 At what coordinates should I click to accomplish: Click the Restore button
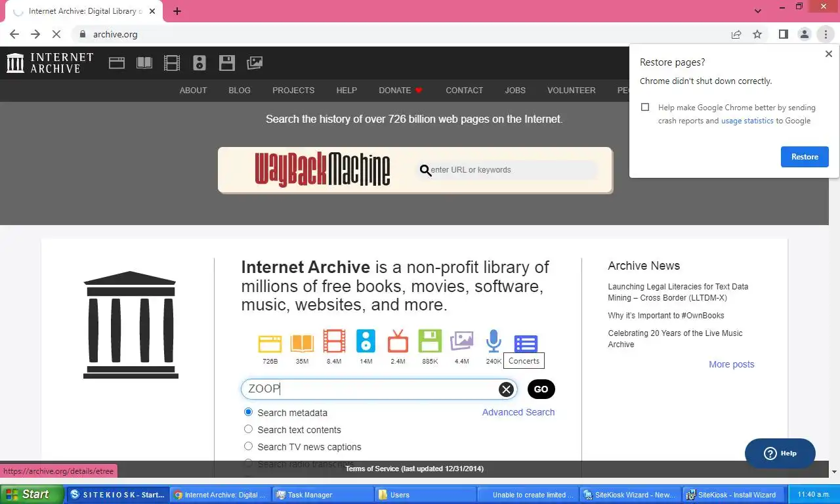click(805, 157)
